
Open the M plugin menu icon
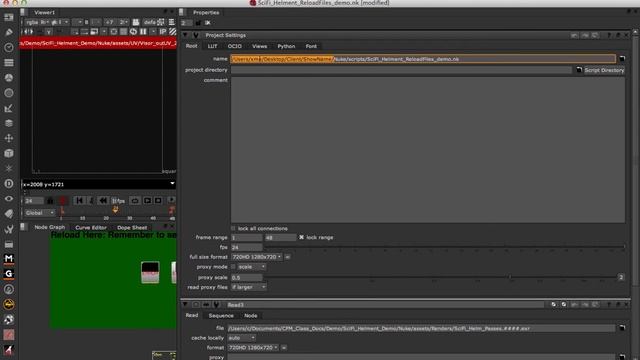pos(9,259)
